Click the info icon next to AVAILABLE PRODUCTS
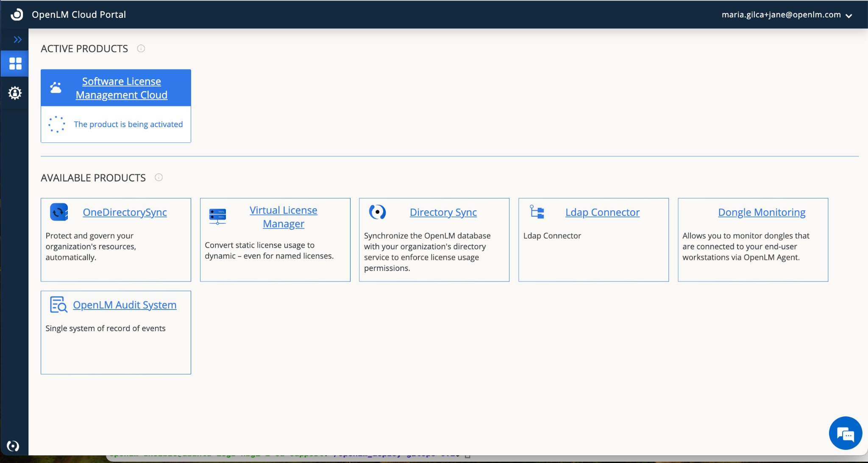The width and height of the screenshot is (868, 463). click(x=159, y=177)
